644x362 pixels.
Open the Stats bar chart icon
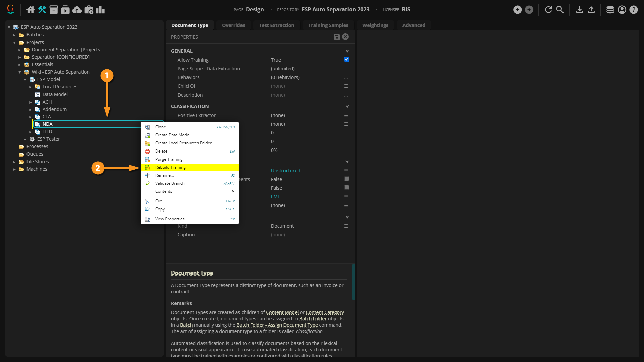(x=100, y=10)
